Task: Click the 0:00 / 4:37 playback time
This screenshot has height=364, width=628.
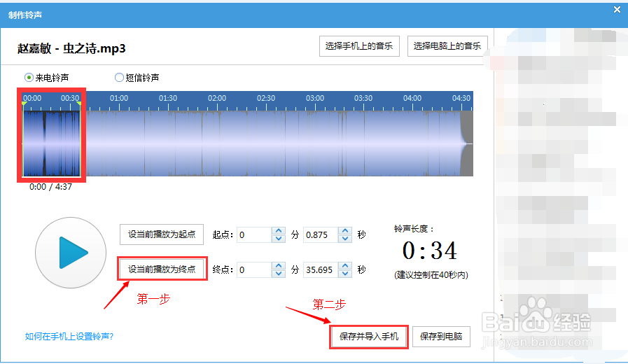Action: 50,187
